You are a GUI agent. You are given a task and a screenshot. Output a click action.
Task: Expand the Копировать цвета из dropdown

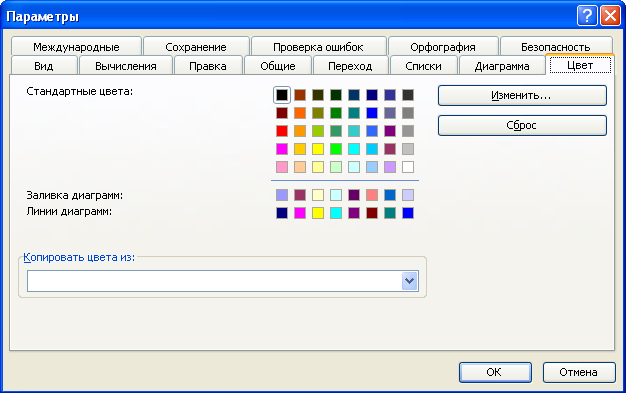410,281
